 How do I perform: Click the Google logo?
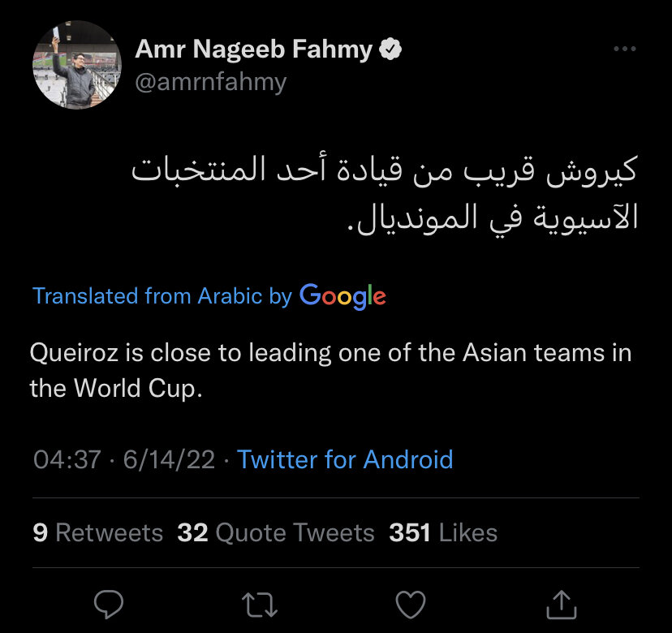pyautogui.click(x=342, y=296)
